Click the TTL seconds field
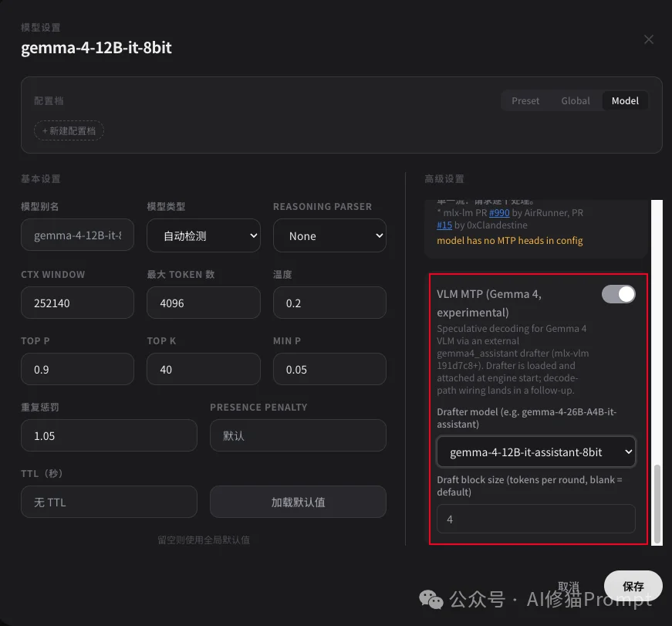 click(109, 502)
